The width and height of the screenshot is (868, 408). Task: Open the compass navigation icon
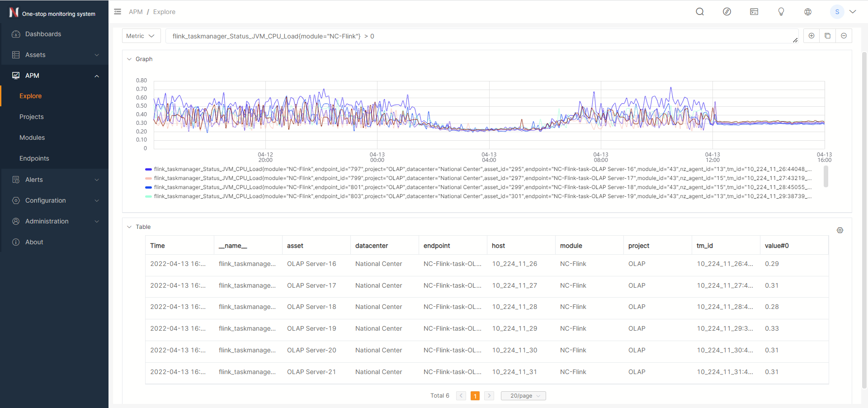point(726,12)
